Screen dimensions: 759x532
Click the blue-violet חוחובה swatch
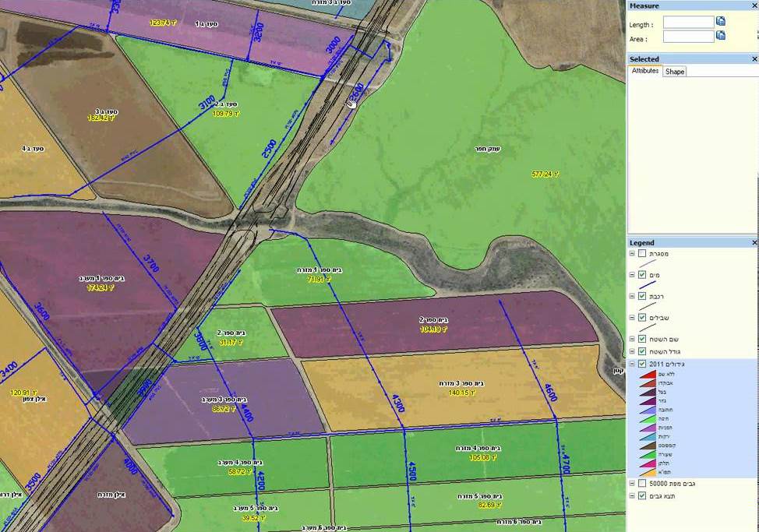point(648,410)
